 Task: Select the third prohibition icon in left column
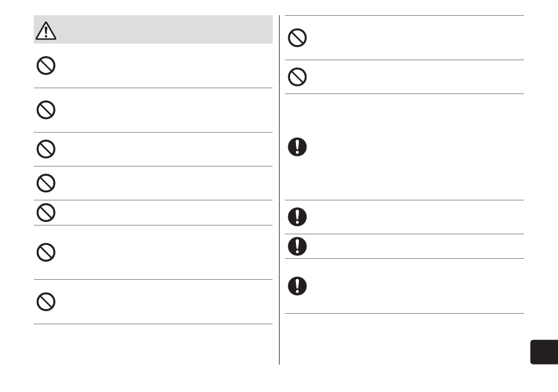tap(46, 149)
